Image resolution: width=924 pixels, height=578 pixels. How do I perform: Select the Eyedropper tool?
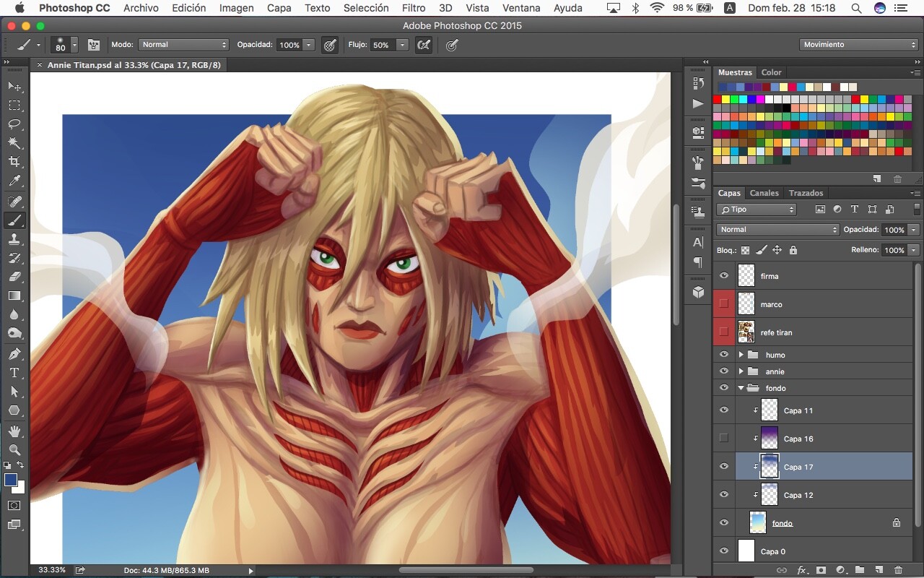coord(14,181)
